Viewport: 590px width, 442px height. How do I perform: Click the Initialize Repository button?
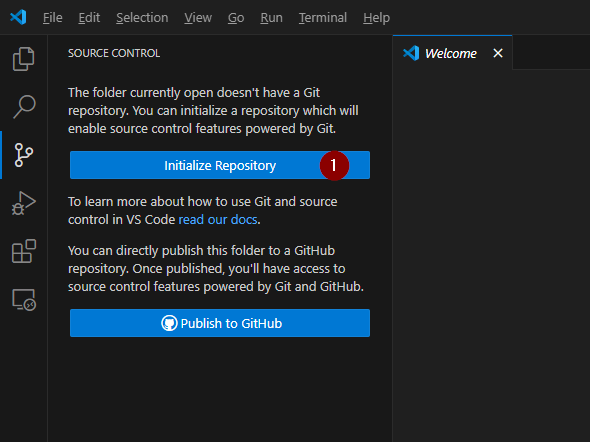pos(220,165)
